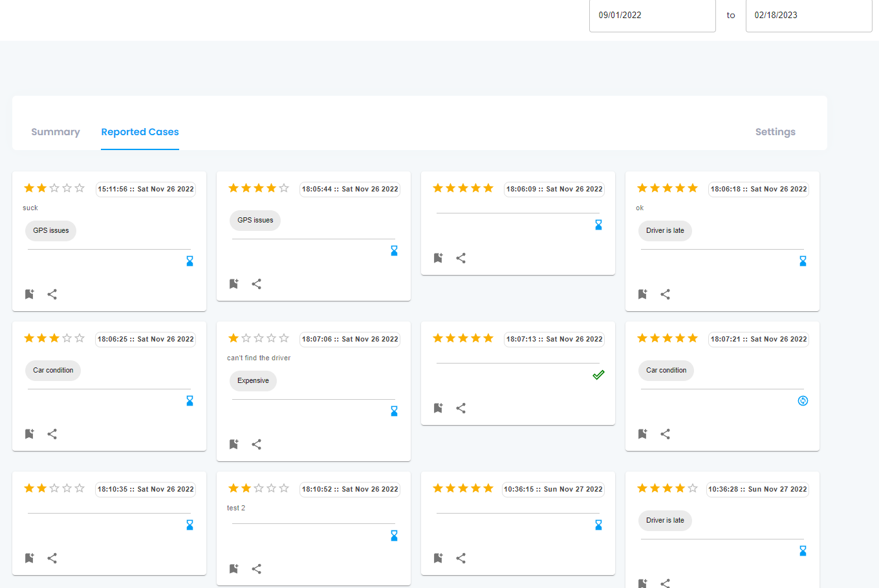Share the 10:36:15 Sun Nov 27 case
The width and height of the screenshot is (879, 588).
461,558
